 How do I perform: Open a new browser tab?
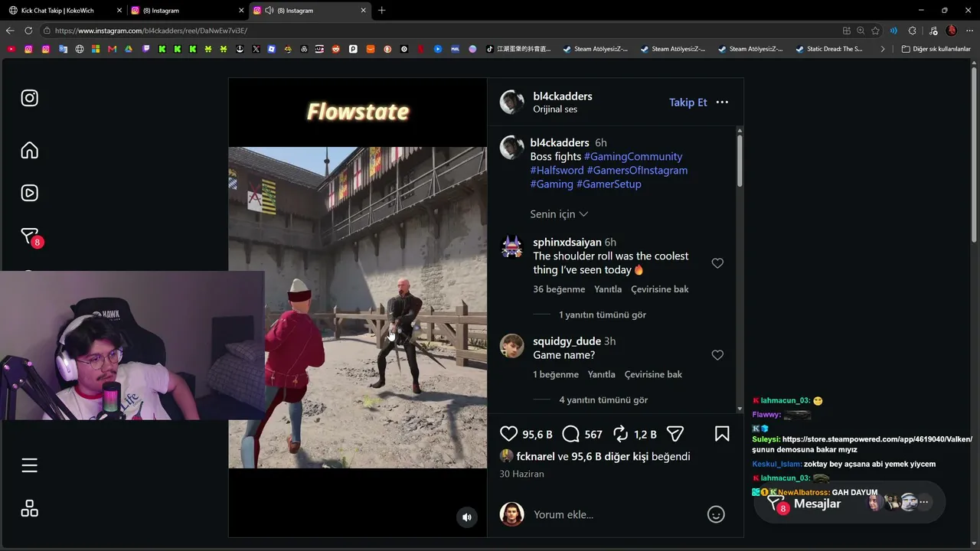click(x=381, y=11)
